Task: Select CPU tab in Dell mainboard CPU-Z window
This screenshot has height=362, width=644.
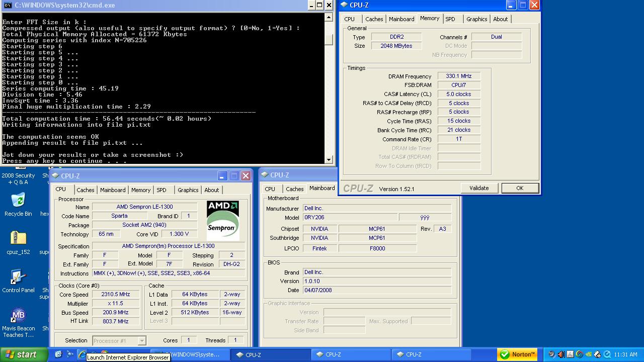Action: [x=270, y=189]
